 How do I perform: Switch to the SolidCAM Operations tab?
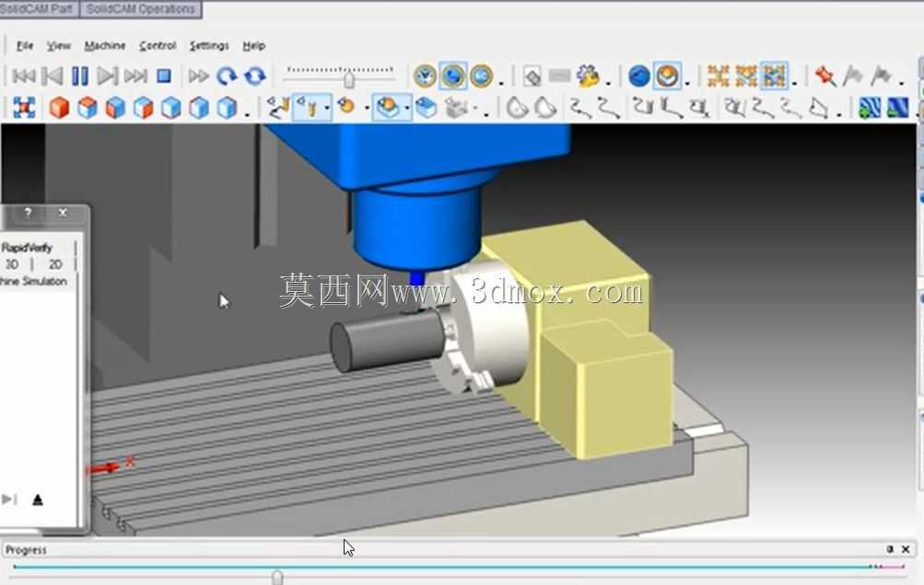pyautogui.click(x=140, y=9)
